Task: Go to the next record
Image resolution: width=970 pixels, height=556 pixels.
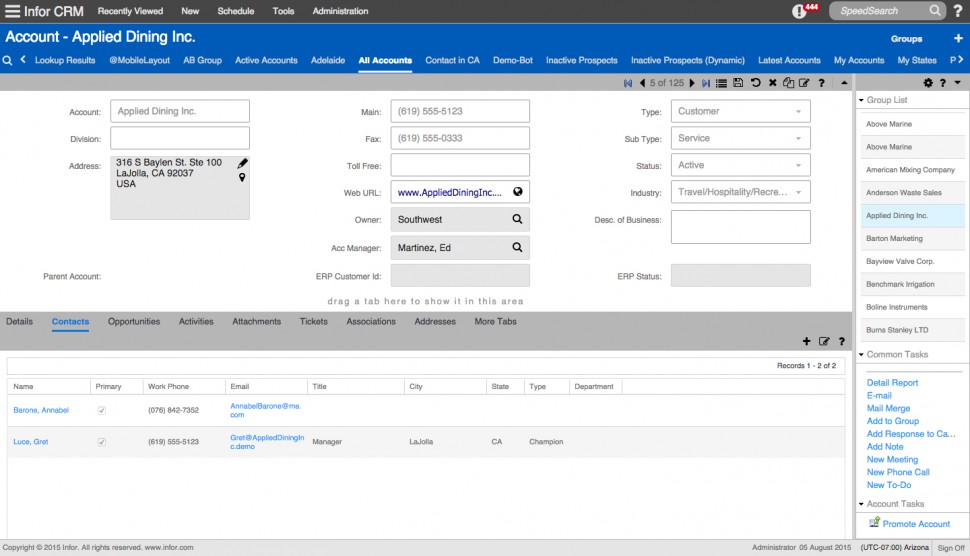Action: tap(692, 83)
